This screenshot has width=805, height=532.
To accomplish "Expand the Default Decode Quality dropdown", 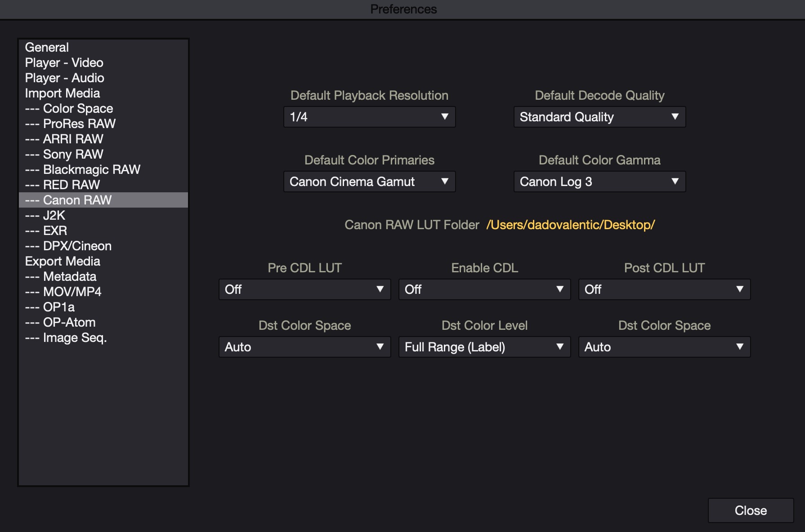I will click(599, 117).
